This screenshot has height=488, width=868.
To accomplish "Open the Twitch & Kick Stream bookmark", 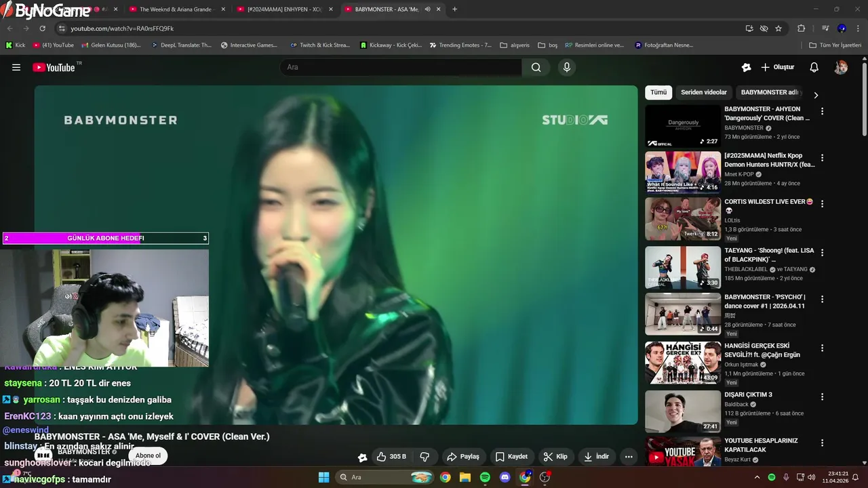I will (320, 45).
